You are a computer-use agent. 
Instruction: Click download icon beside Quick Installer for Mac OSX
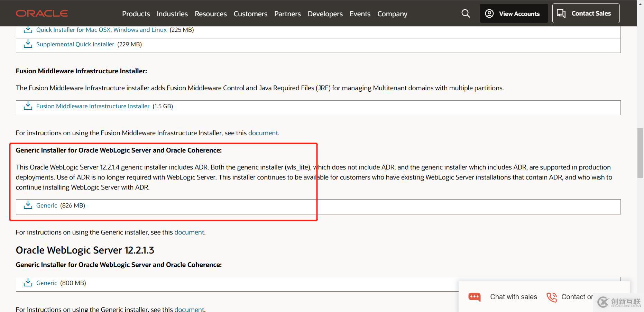[28, 30]
